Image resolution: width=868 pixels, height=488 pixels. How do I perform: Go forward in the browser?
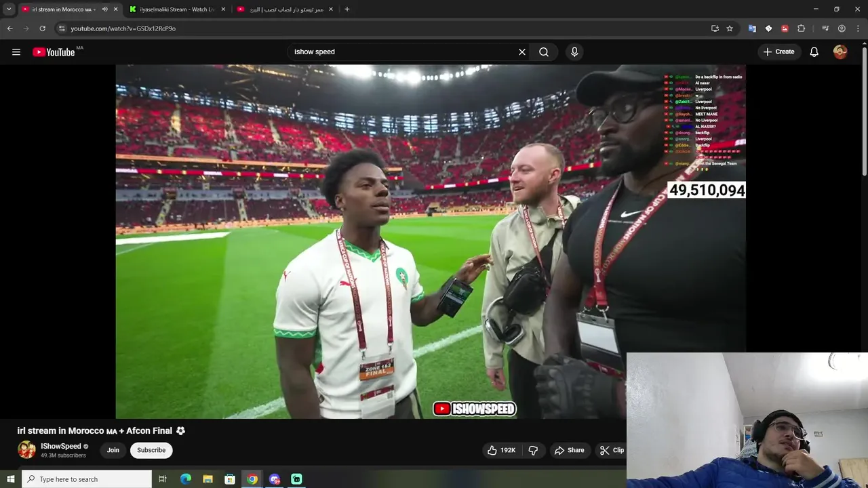pyautogui.click(x=26, y=28)
